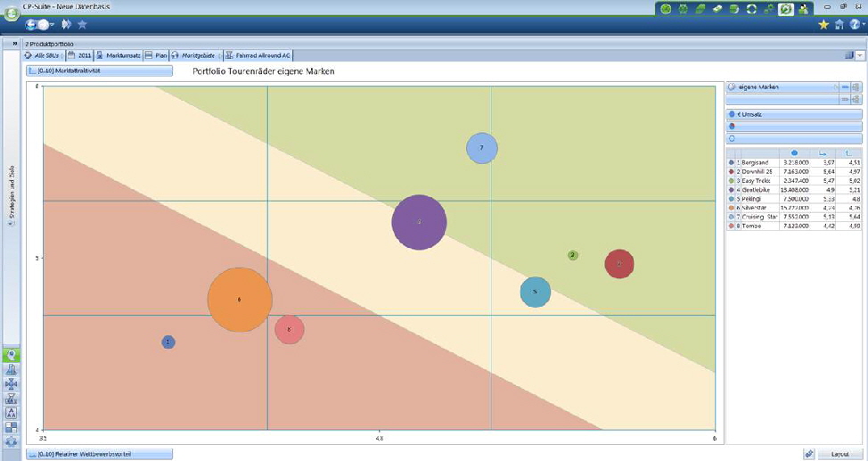Image resolution: width=868 pixels, height=461 pixels.
Task: Click the AA text size sidebar icon
Action: click(11, 413)
